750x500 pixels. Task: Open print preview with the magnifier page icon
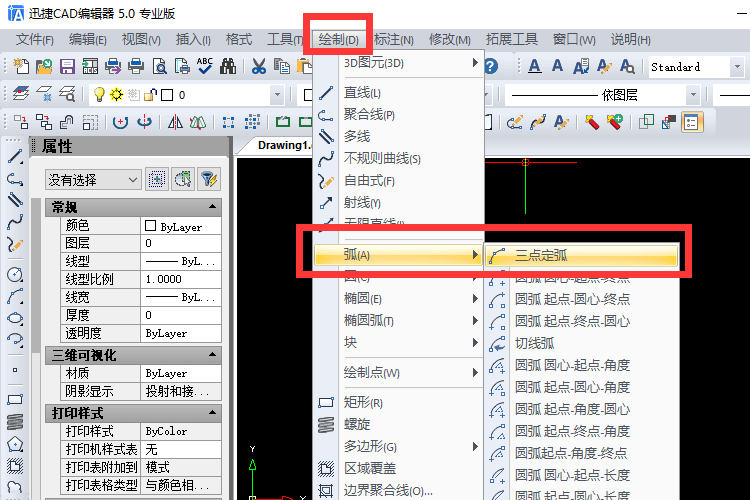click(x=159, y=66)
